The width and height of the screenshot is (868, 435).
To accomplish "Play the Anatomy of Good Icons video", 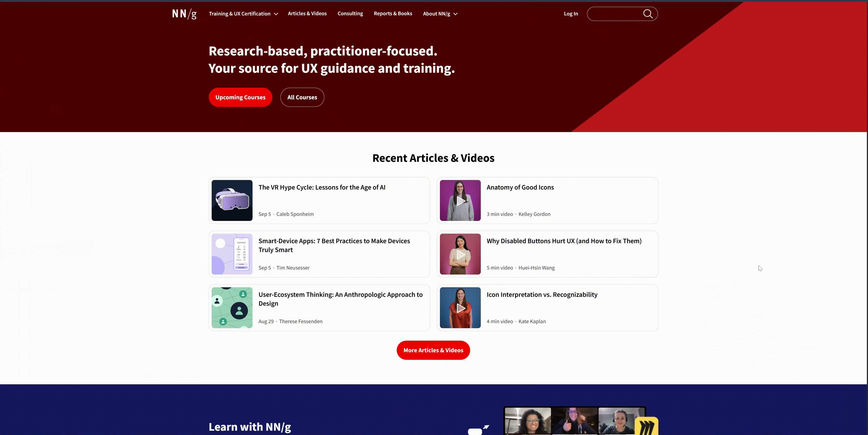I will pyautogui.click(x=460, y=201).
